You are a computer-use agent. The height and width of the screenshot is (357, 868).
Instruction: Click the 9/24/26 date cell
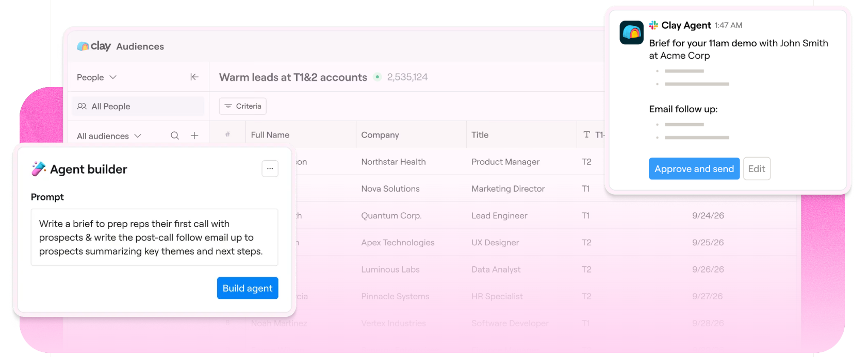[x=708, y=215]
